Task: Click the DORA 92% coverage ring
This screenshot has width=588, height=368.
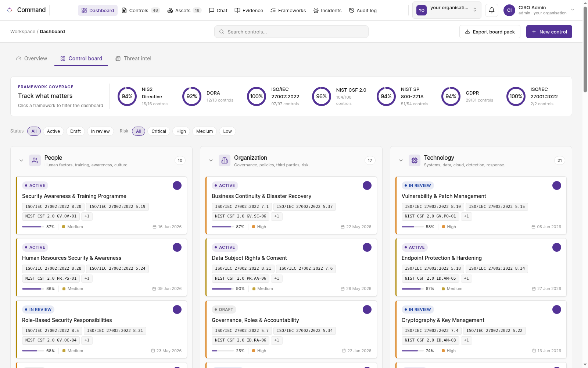Action: [x=192, y=96]
